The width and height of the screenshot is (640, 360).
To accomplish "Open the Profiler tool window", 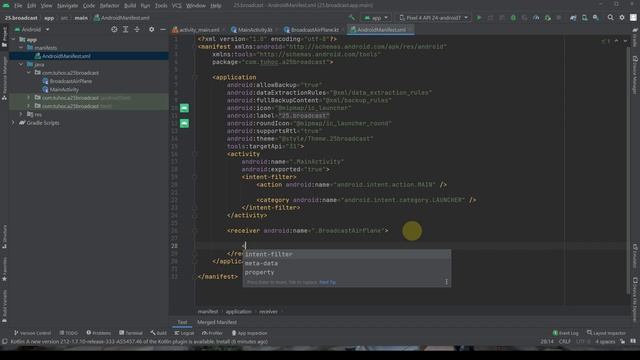I will pos(212,333).
